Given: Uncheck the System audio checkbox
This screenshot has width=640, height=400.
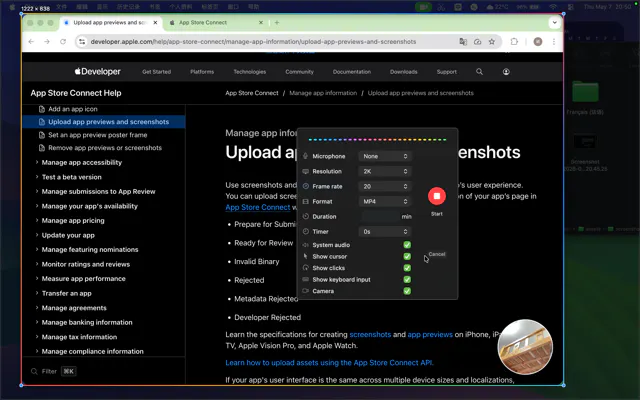Looking at the screenshot, I should pos(407,245).
